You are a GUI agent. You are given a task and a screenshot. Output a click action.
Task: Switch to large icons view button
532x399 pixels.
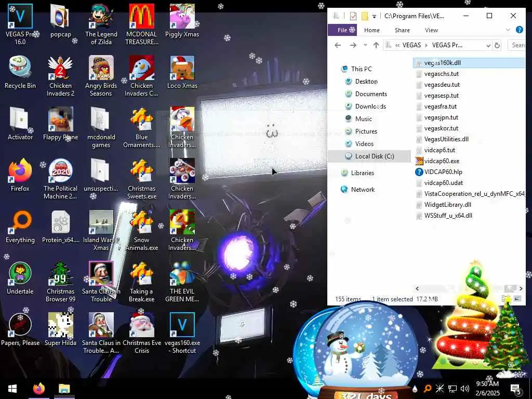click(517, 299)
